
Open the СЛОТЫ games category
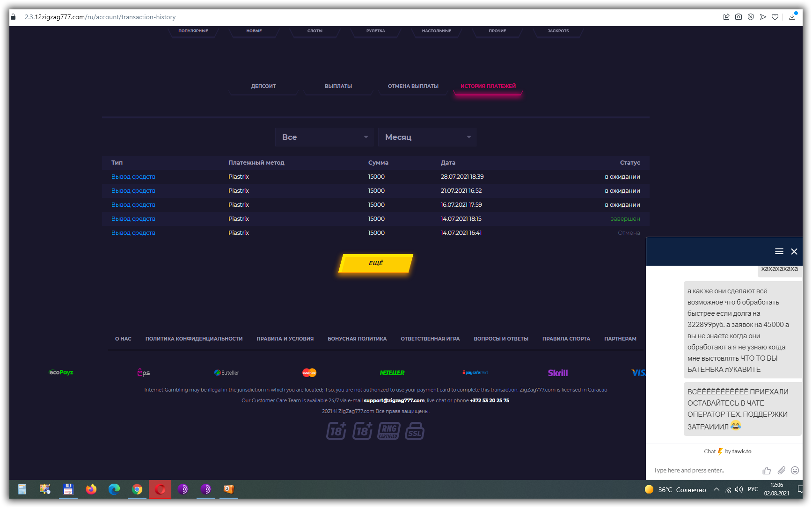[315, 31]
